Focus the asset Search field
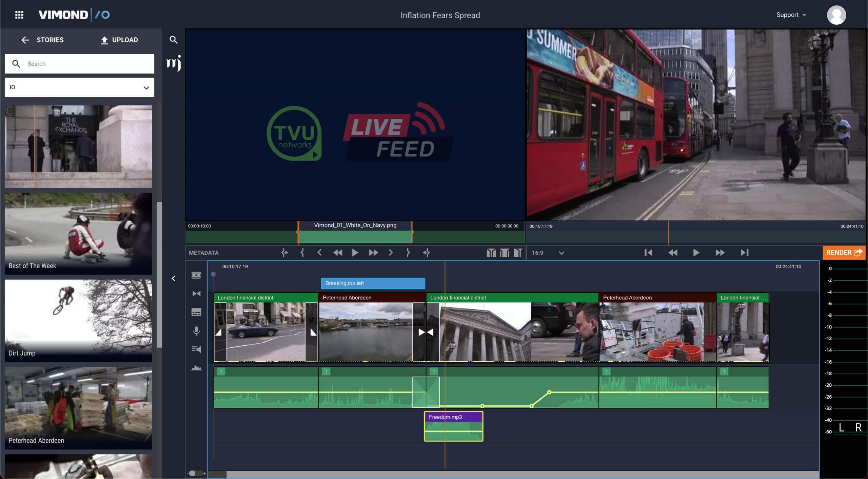 coord(79,64)
